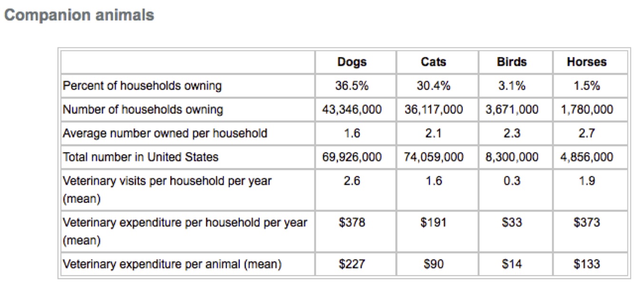Click Total number in United States label
The width and height of the screenshot is (644, 295).
pos(141,157)
